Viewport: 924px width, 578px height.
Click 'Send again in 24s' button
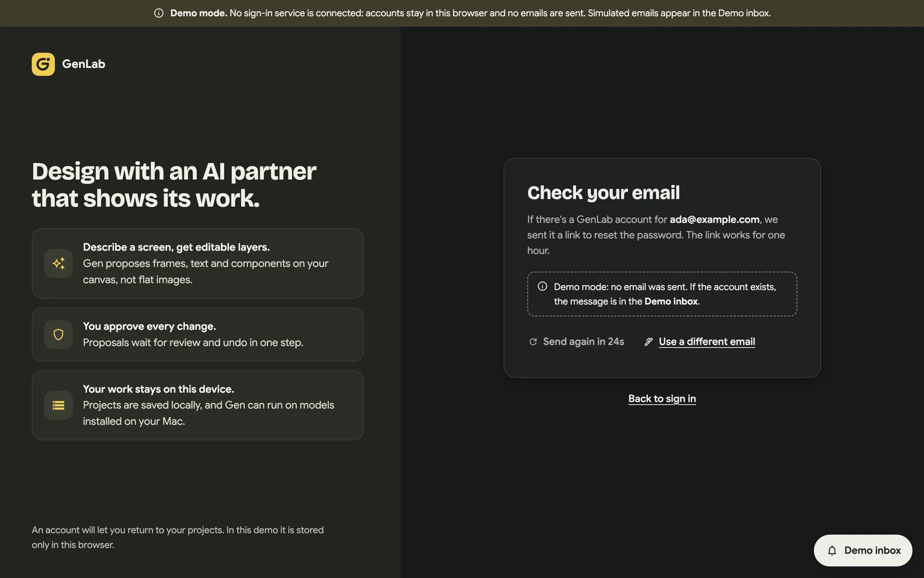pyautogui.click(x=576, y=342)
